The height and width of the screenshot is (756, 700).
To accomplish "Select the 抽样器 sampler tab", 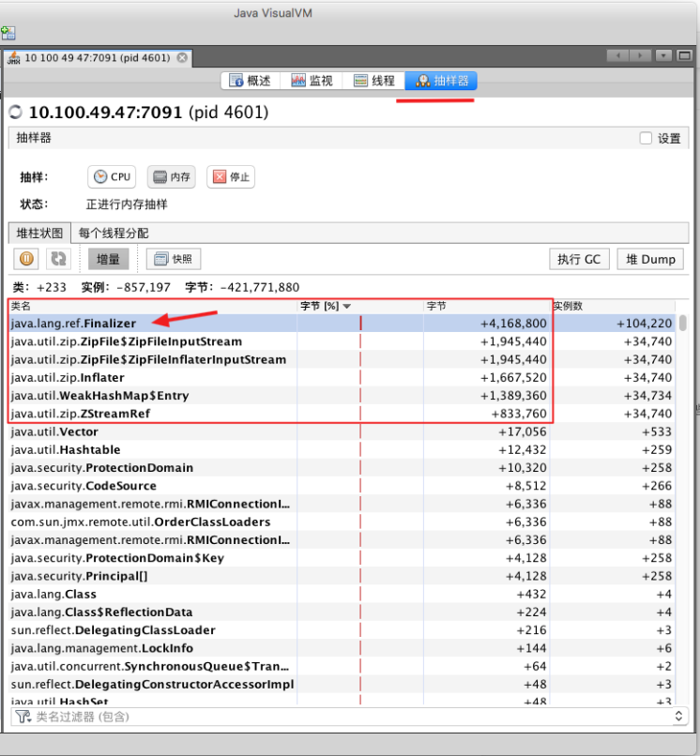I will (x=441, y=81).
